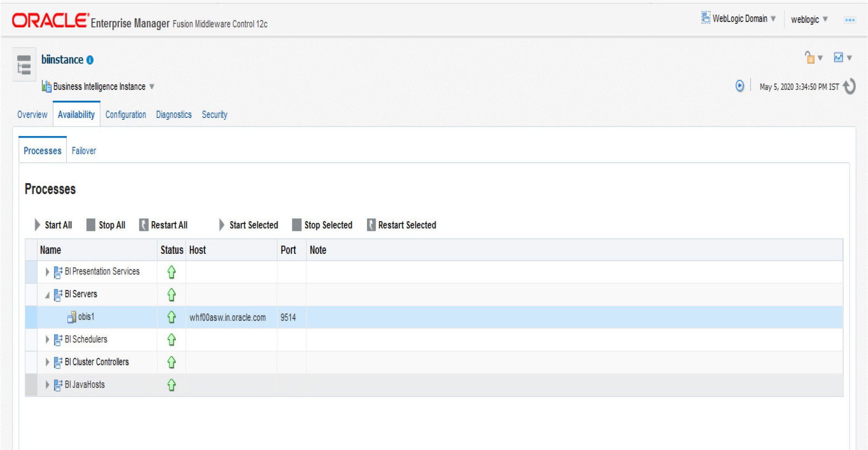This screenshot has height=450, width=868.
Task: Click the BI JavaHosts component icon
Action: 58,385
